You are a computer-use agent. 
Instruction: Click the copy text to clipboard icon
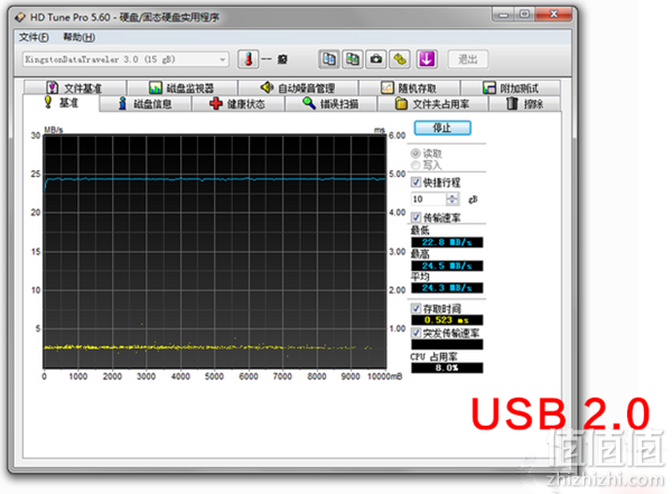(329, 59)
